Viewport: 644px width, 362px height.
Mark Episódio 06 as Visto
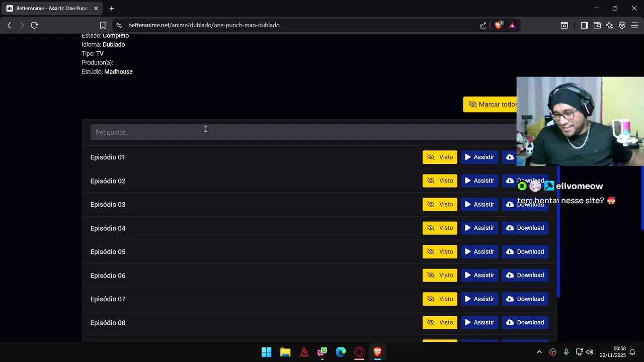coord(440,276)
